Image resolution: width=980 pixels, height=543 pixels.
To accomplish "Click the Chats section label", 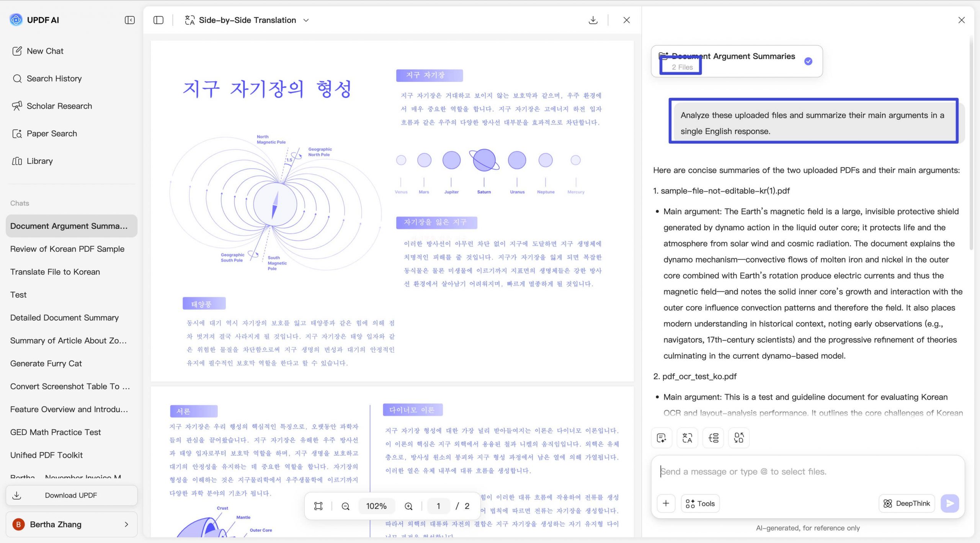I will click(x=20, y=203).
